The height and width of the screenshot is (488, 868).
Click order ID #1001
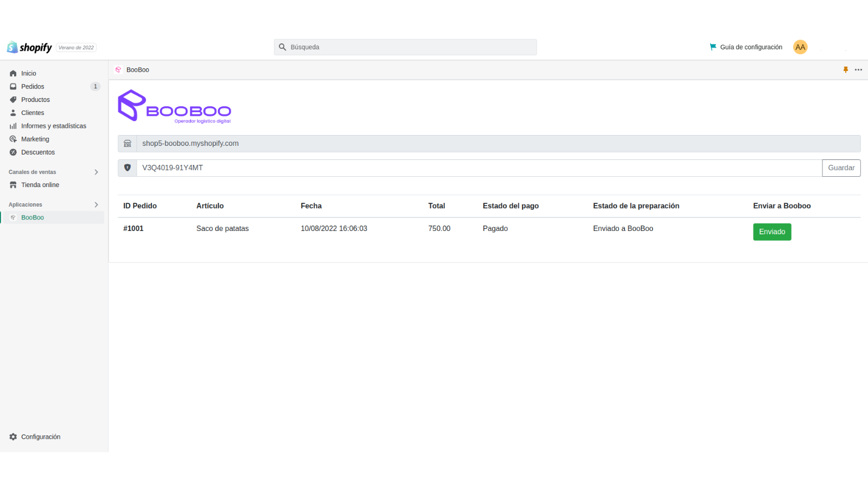coord(133,229)
